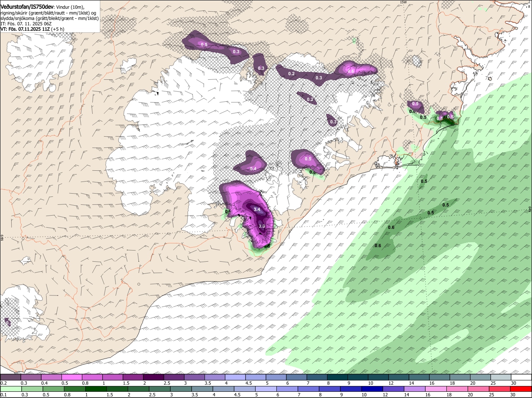Select lower legend lightest green swatch at 0.1
Image resolution: width=532 pixels, height=398 pixels.
tap(10, 389)
